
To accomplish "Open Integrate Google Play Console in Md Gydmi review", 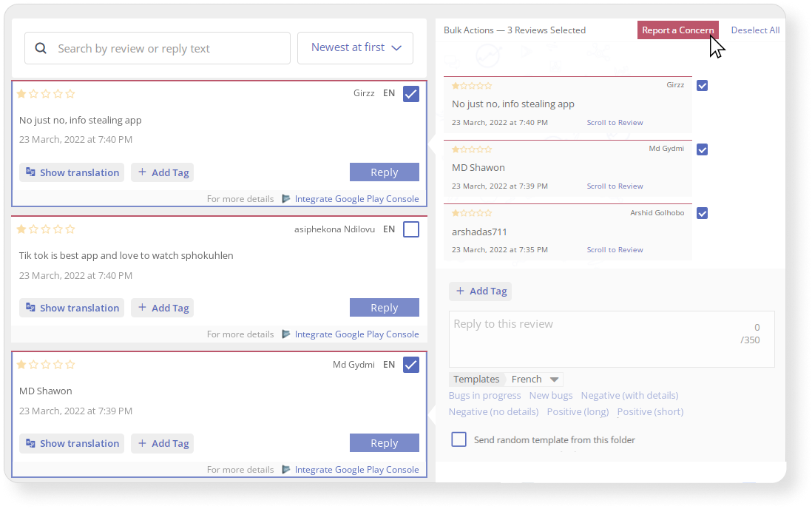I will coord(356,470).
